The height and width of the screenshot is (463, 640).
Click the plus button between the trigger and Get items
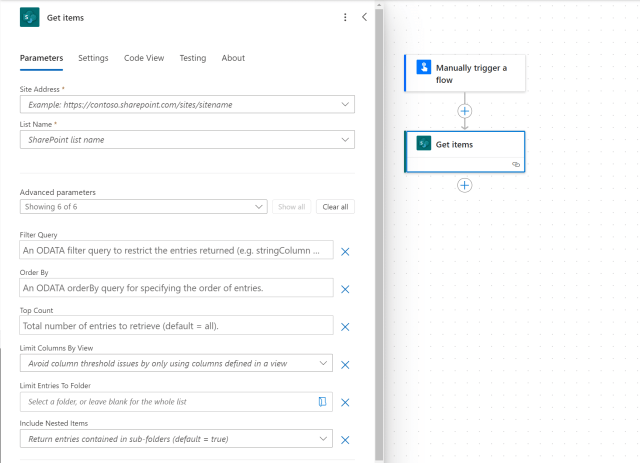pos(465,111)
